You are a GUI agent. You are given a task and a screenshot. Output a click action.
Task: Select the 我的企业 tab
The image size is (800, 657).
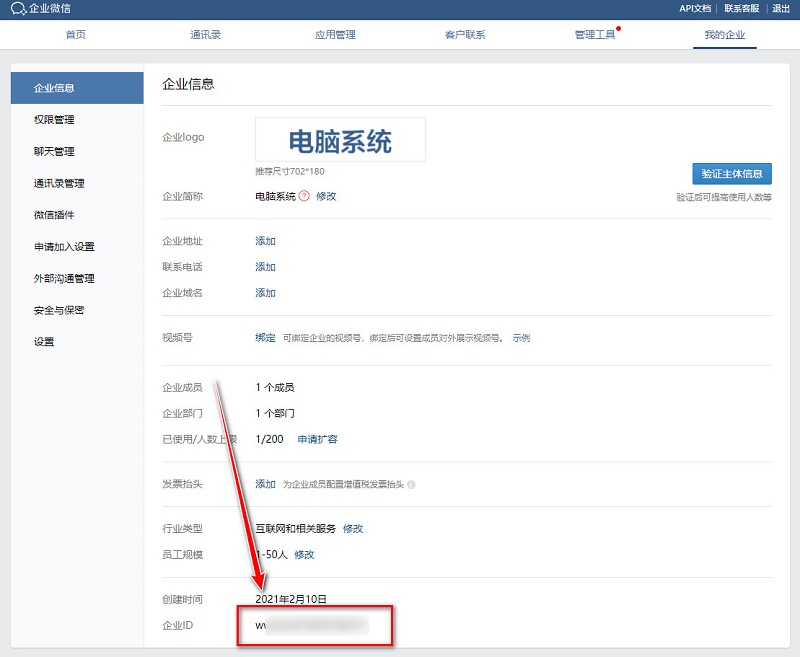[x=724, y=35]
